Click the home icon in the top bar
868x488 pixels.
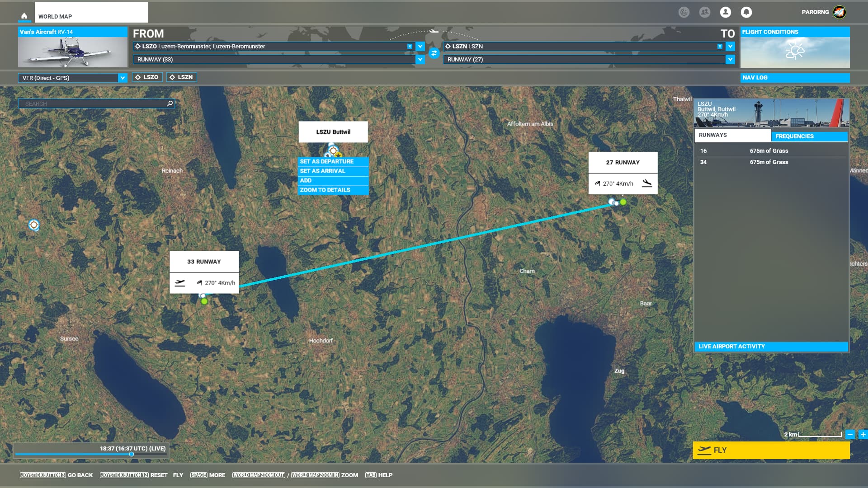coord(24,16)
